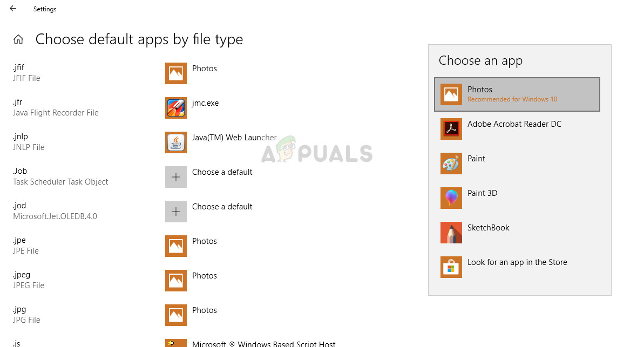Click the plus icon for .jod type
Image resolution: width=644 pixels, height=347 pixels.
pos(176,212)
